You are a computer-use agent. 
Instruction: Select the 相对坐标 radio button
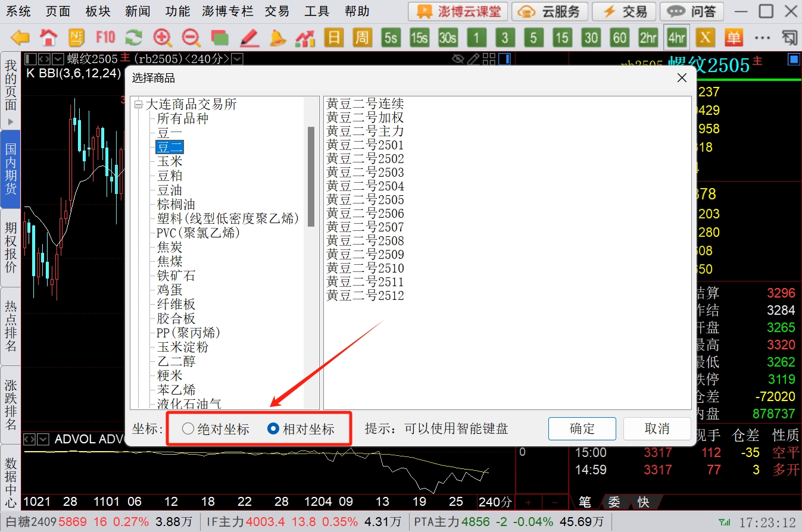click(x=273, y=428)
